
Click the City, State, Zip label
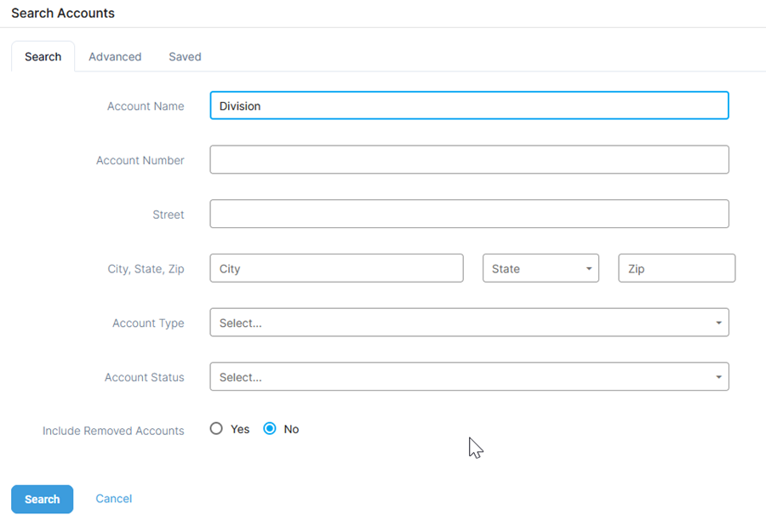click(140, 269)
